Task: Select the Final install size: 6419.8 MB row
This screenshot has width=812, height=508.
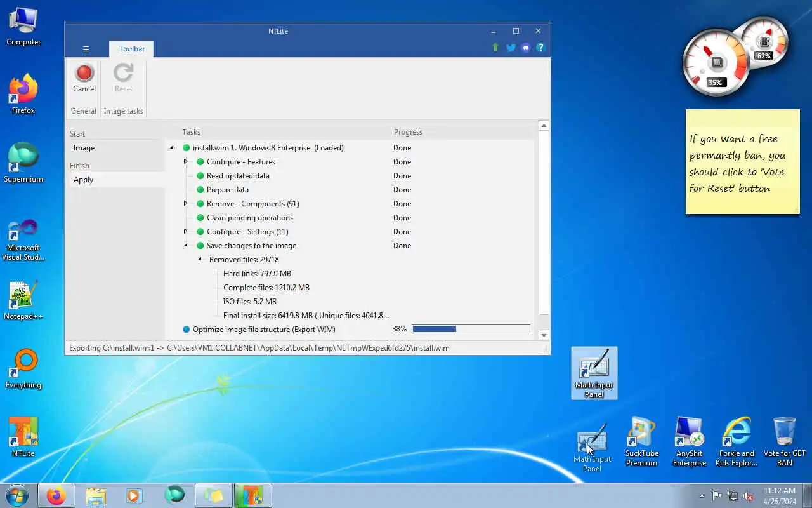Action: point(306,316)
